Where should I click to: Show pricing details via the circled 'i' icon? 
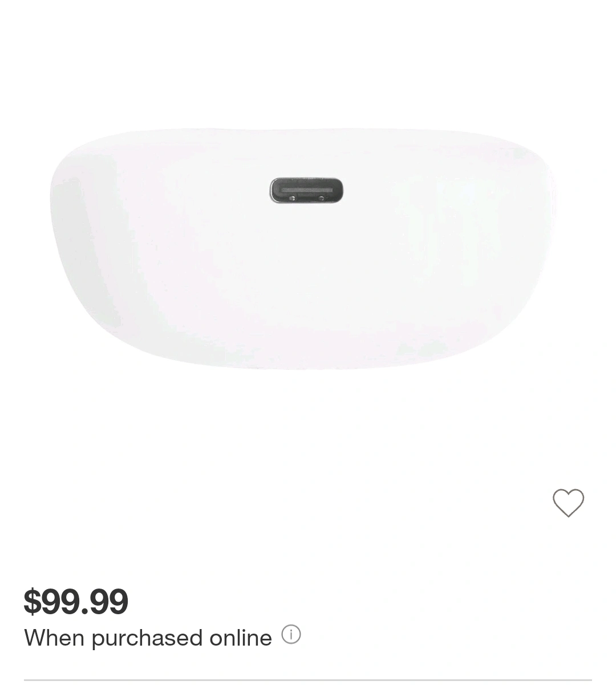click(291, 634)
